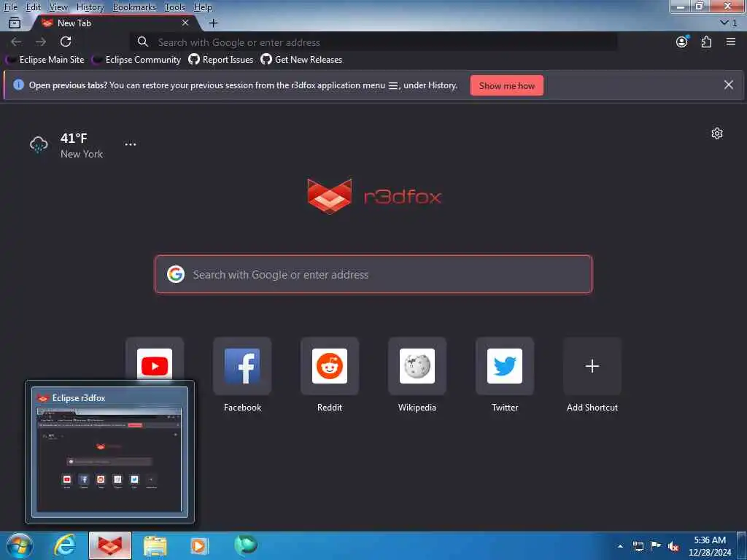Click the rain cloud weather icon
This screenshot has width=747, height=560.
(x=39, y=144)
